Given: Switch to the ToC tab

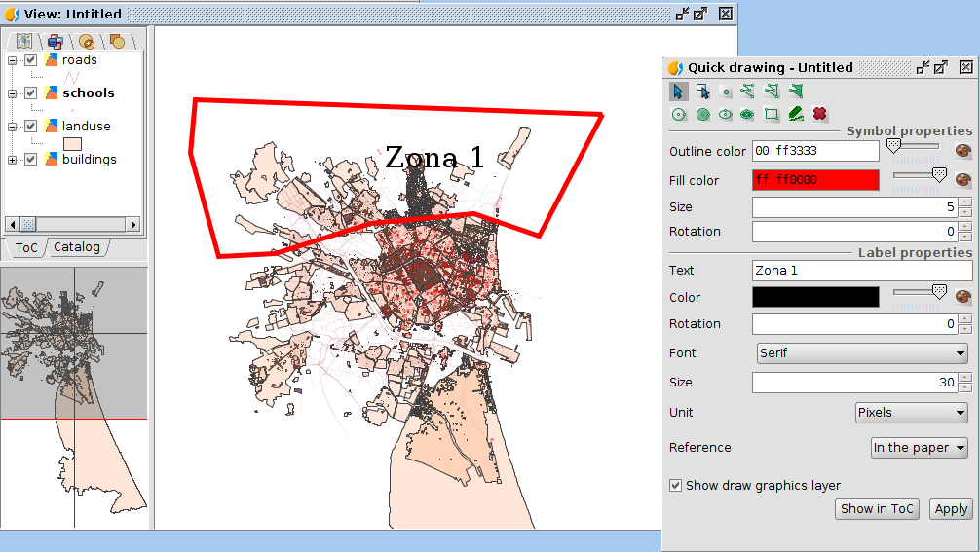Looking at the screenshot, I should click(26, 247).
